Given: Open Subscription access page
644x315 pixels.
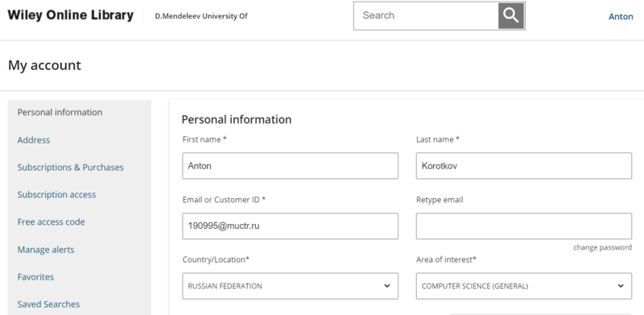Looking at the screenshot, I should [56, 195].
